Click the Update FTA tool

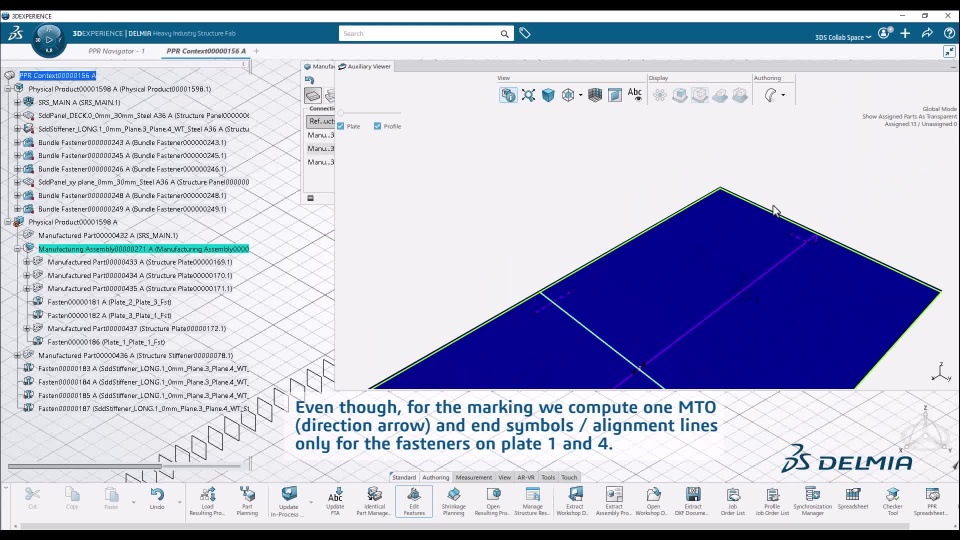click(335, 501)
